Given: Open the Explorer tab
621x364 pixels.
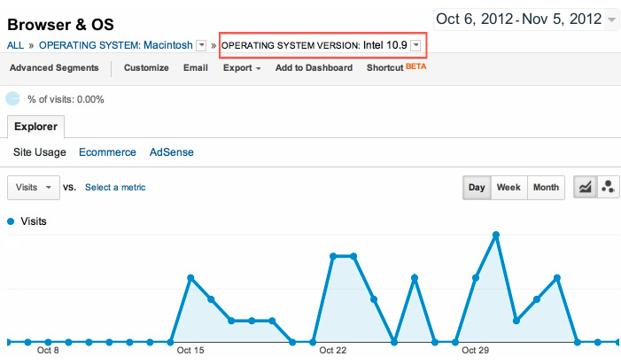Looking at the screenshot, I should 35,127.
